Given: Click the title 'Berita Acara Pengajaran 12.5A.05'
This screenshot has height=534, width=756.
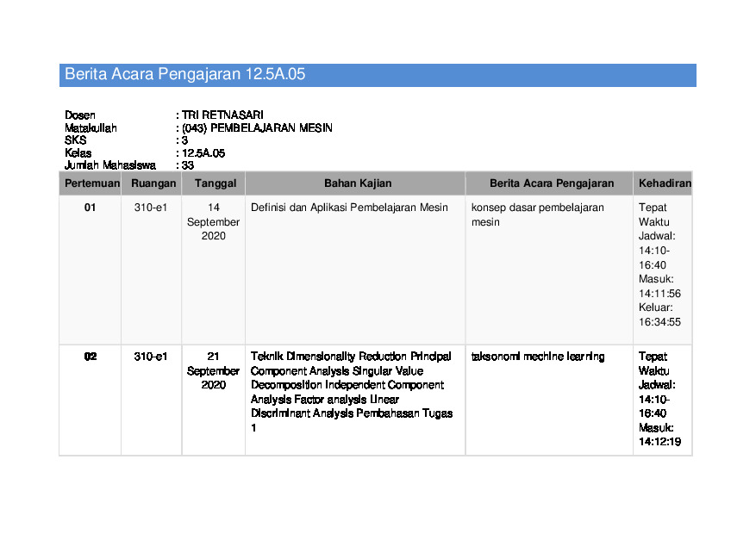Looking at the screenshot, I should pyautogui.click(x=184, y=74).
